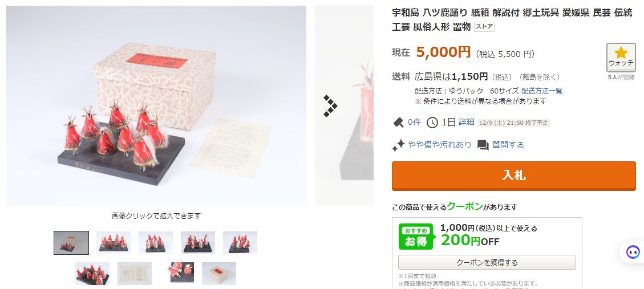Click the clock remaining time icon

[x=432, y=123]
